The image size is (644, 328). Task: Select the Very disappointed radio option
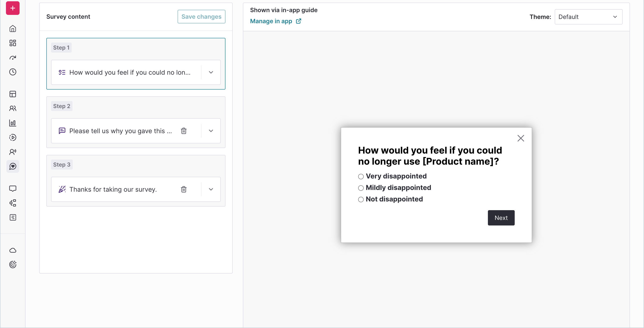tap(361, 177)
